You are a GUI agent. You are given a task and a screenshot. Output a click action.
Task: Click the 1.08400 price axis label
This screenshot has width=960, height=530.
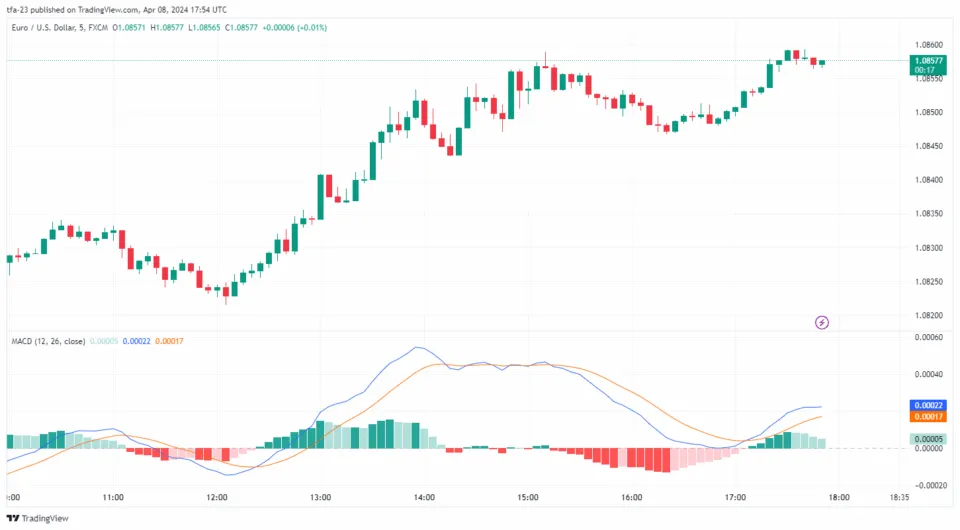coord(929,180)
